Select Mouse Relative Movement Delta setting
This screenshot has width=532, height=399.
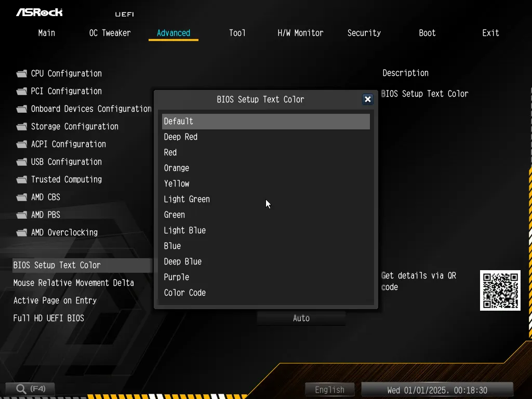click(x=74, y=283)
